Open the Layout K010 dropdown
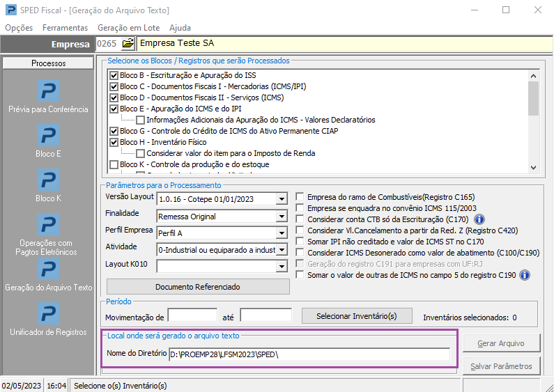Viewport: 554px width, 392px height. tap(282, 267)
